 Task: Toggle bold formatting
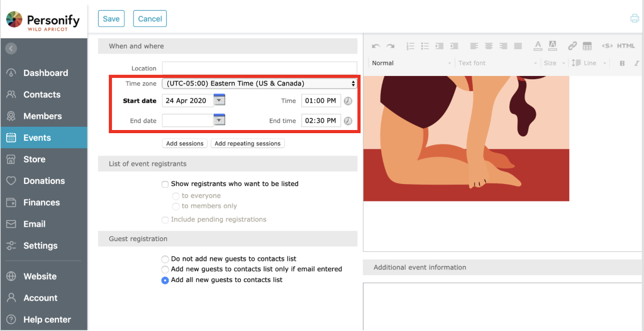[622, 63]
